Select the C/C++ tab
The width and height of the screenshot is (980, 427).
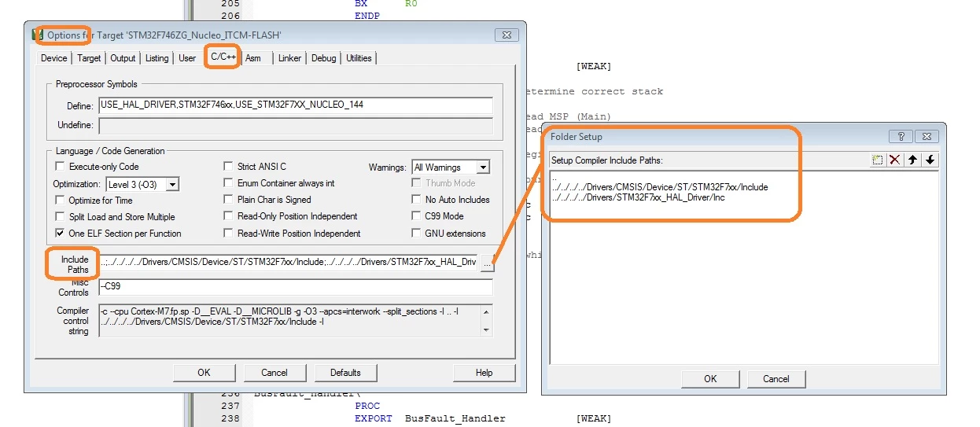point(223,57)
